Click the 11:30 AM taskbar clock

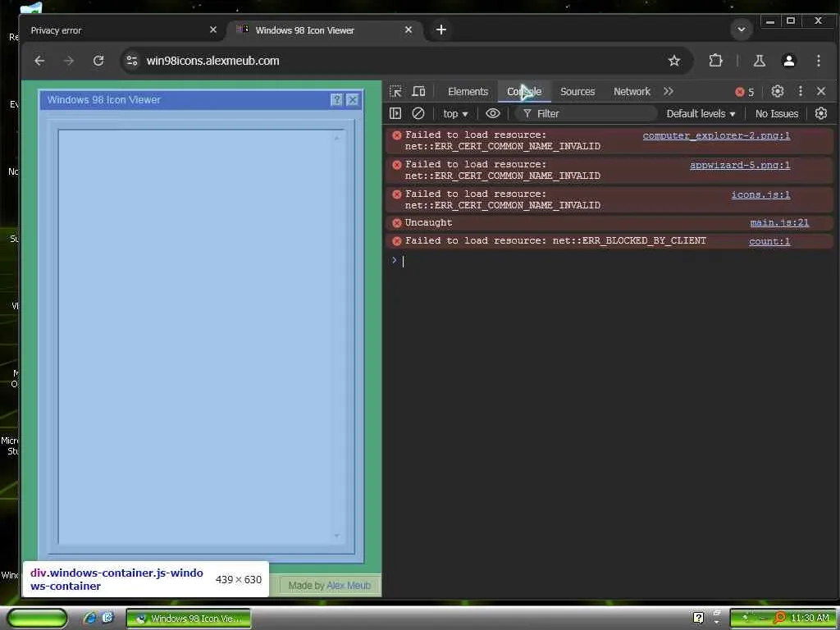tap(810, 619)
